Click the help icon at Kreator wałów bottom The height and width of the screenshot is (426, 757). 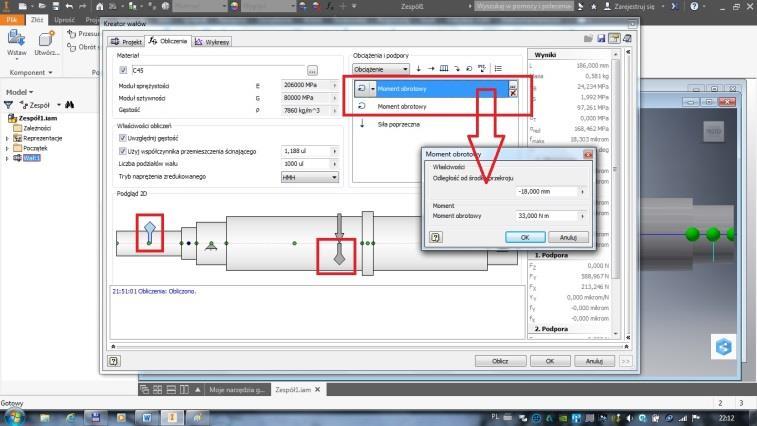point(113,361)
